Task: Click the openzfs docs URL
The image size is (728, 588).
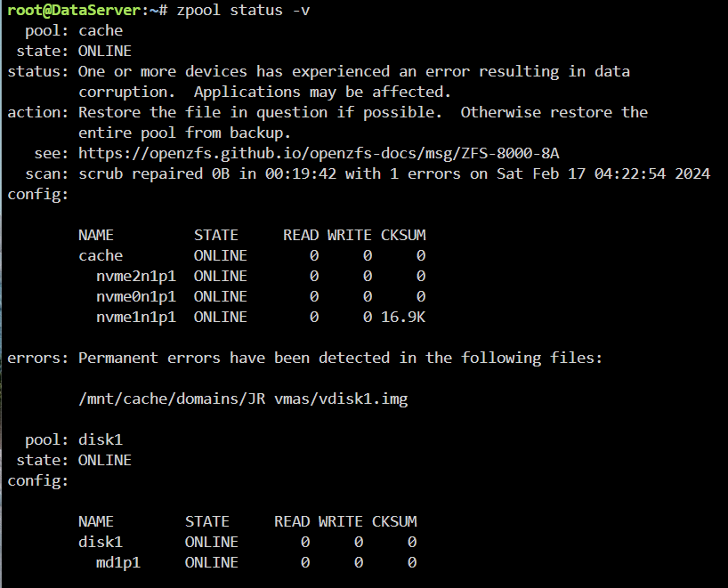Action: point(319,154)
